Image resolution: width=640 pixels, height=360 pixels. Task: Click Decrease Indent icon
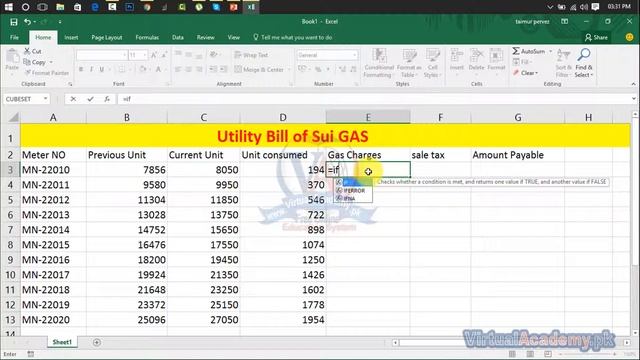click(213, 69)
